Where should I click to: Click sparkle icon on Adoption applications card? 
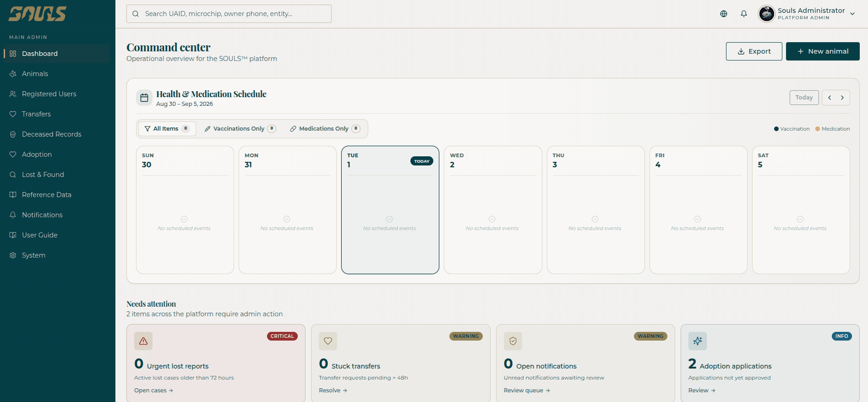tap(698, 341)
